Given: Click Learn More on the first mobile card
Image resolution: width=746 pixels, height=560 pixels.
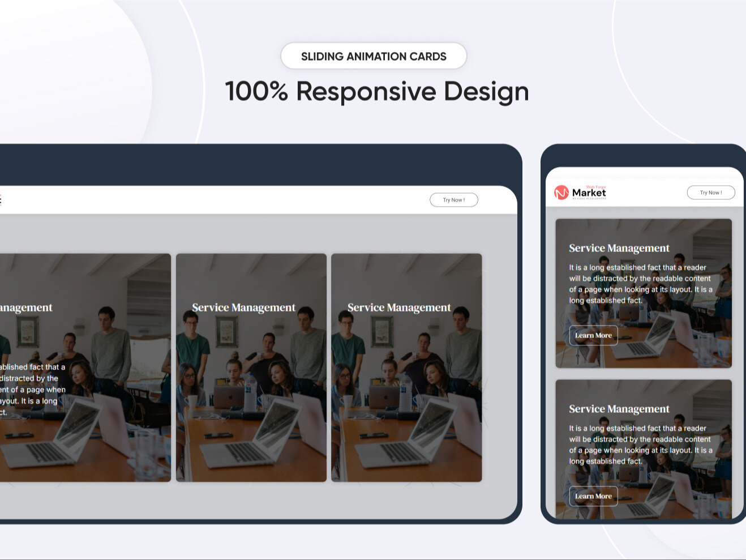Looking at the screenshot, I should (593, 335).
